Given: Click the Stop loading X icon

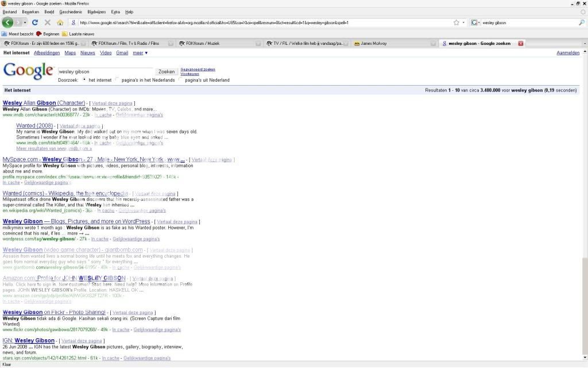Looking at the screenshot, I should pyautogui.click(x=48, y=22).
